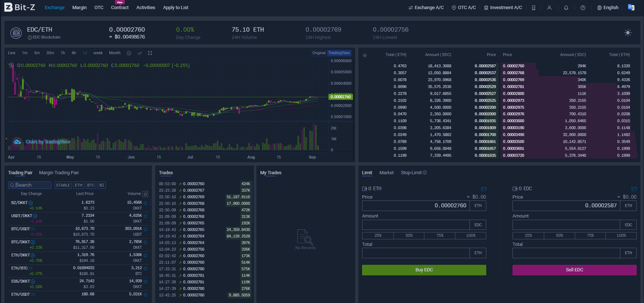Favorite the ETH/DKKT pair star
The height and width of the screenshot is (303, 644).
(146, 255)
